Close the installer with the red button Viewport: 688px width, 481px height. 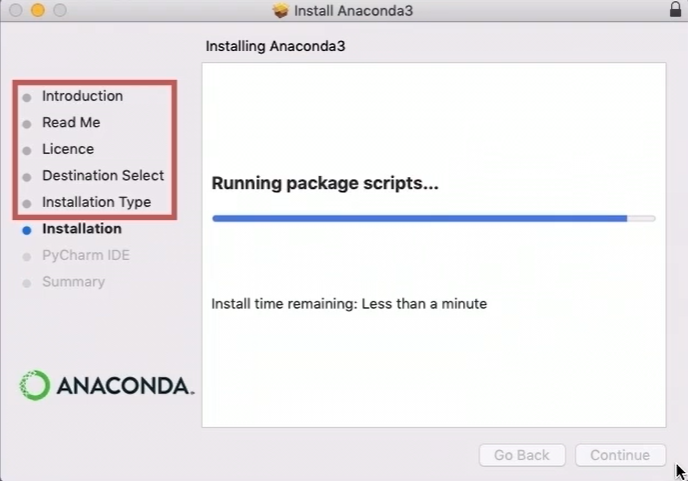coord(16,11)
